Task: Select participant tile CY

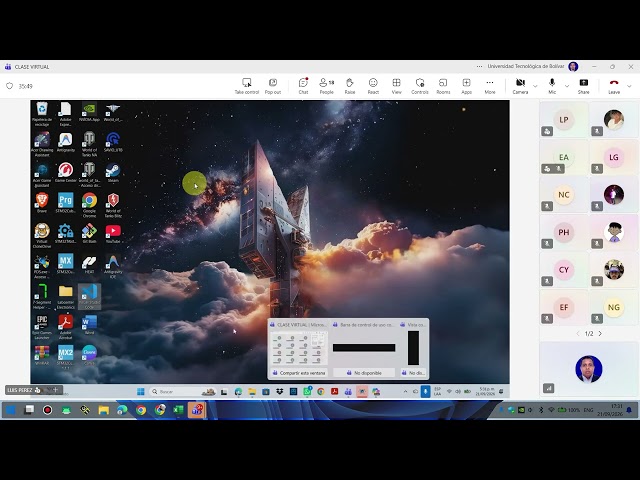Action: click(564, 270)
